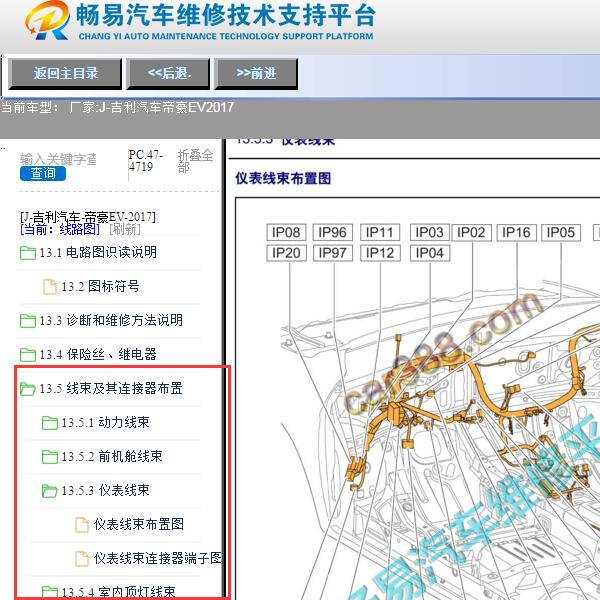
Task: Open folder icon for 13.1 电路图识读说明
Action: pos(28,253)
